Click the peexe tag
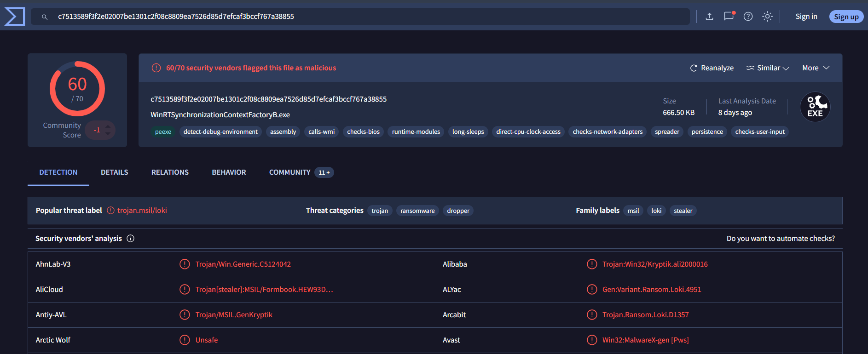 click(163, 132)
